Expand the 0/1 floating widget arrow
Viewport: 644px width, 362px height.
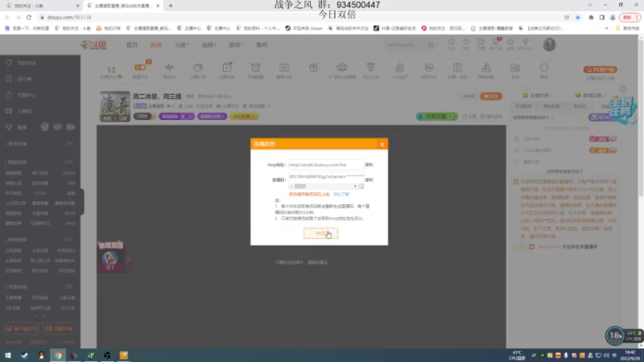[128, 259]
